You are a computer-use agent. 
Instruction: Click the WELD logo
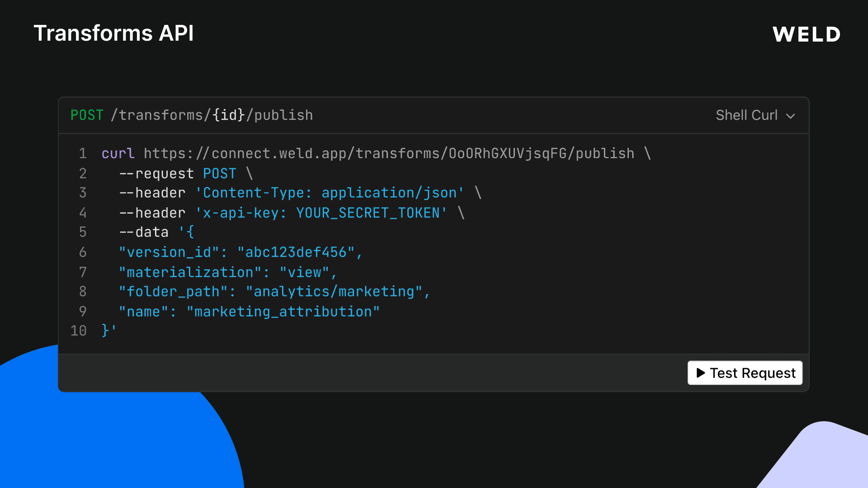807,34
